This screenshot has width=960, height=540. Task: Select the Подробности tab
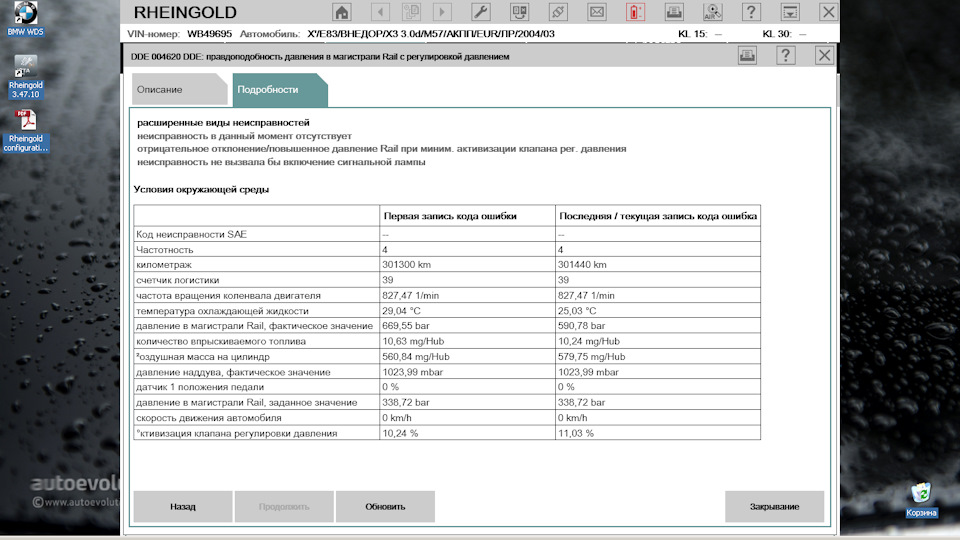pyautogui.click(x=279, y=89)
